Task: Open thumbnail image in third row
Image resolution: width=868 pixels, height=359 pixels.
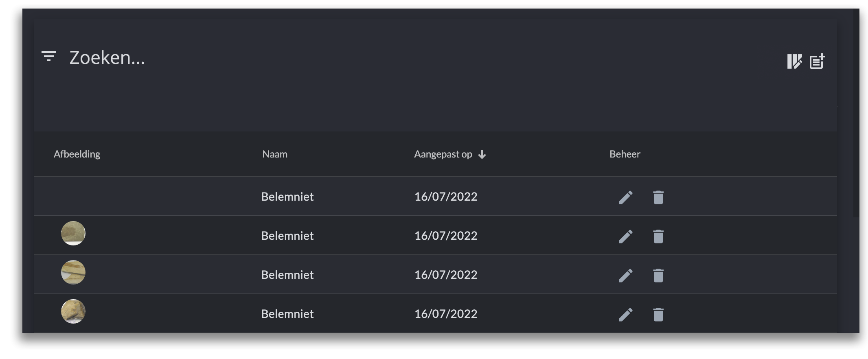Action: tap(73, 272)
